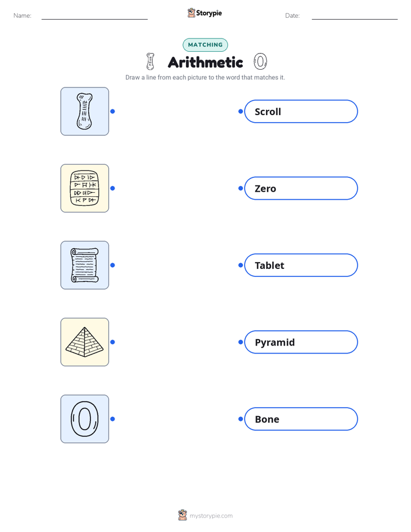
Task: Click the small zero icon beside title
Action: (x=260, y=62)
